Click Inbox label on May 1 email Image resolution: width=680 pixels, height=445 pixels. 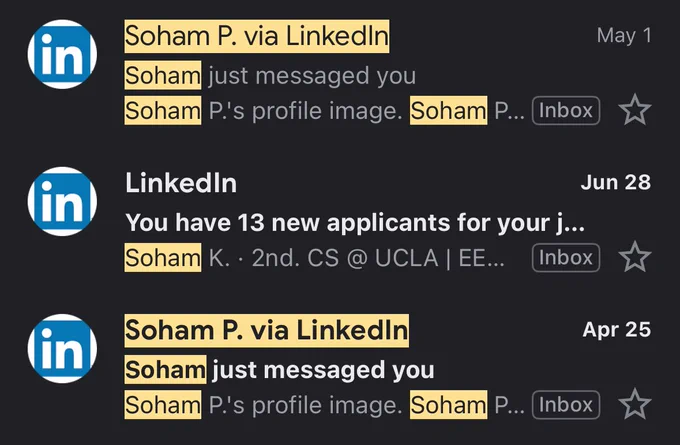pyautogui.click(x=566, y=111)
